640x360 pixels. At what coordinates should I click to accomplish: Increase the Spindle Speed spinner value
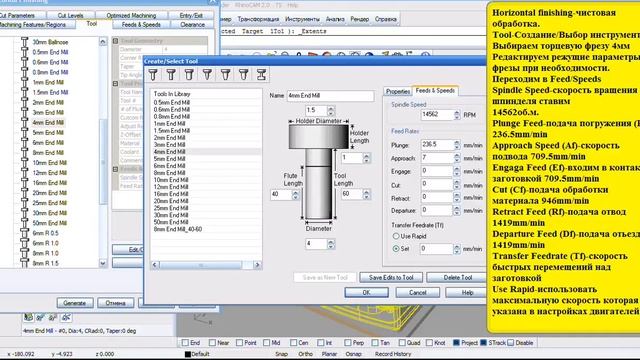457,113
